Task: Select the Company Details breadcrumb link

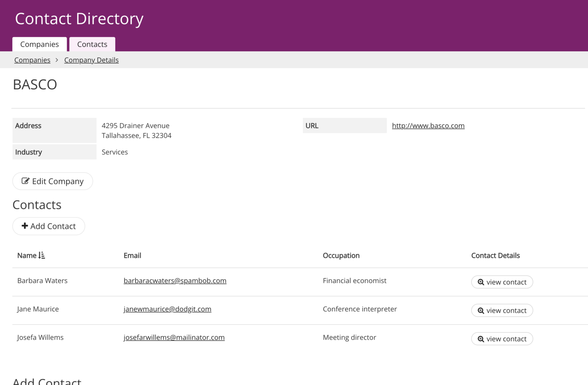Action: click(91, 60)
